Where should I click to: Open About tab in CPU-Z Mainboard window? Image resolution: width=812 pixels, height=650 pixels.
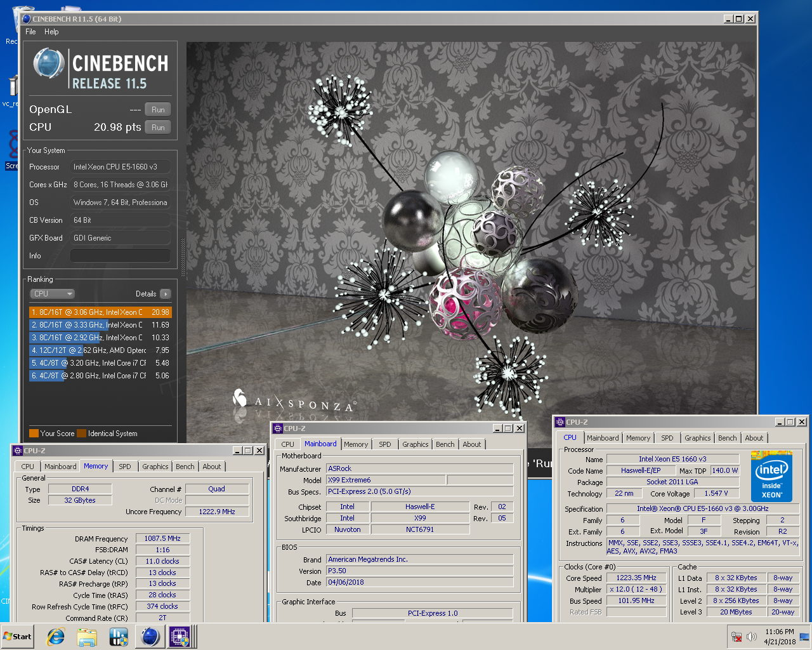tap(472, 444)
